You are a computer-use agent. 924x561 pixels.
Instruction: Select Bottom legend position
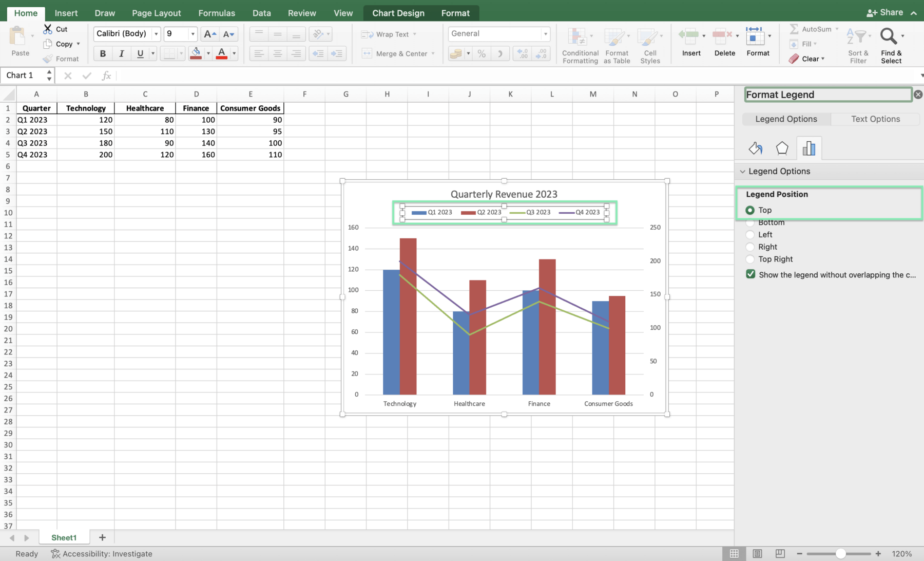750,222
